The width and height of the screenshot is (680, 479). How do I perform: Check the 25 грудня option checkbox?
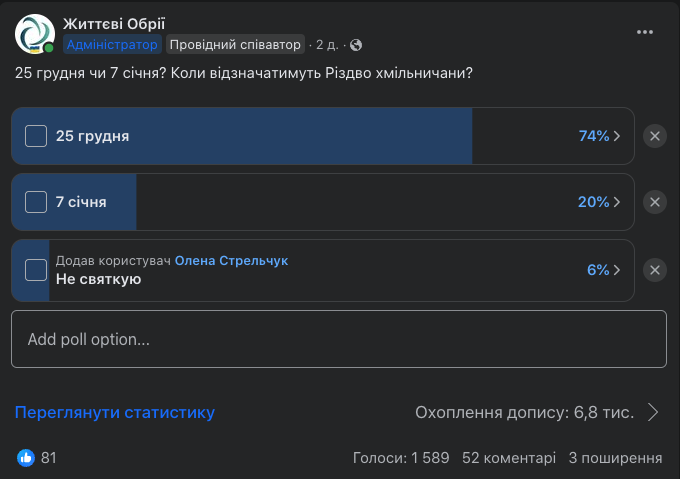coord(36,136)
